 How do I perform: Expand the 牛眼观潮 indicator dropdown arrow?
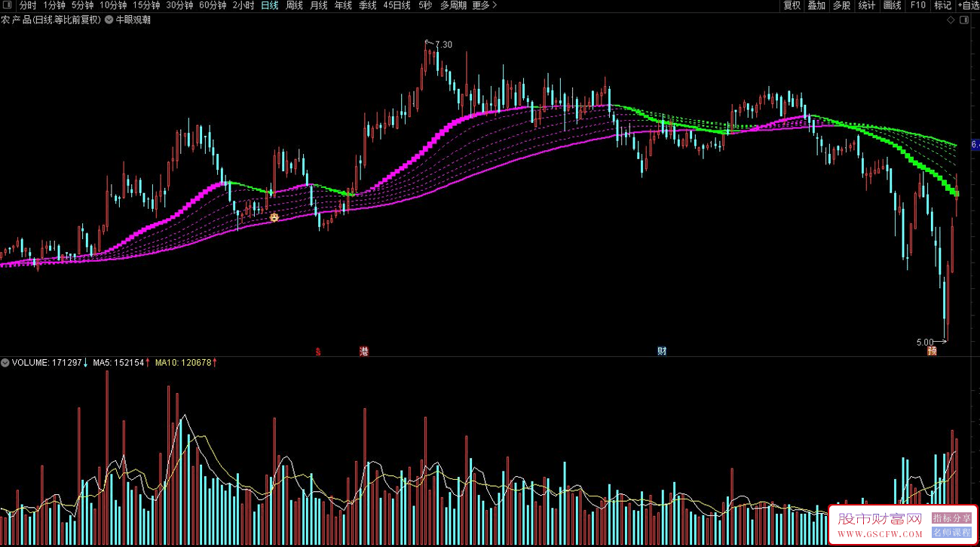click(109, 20)
